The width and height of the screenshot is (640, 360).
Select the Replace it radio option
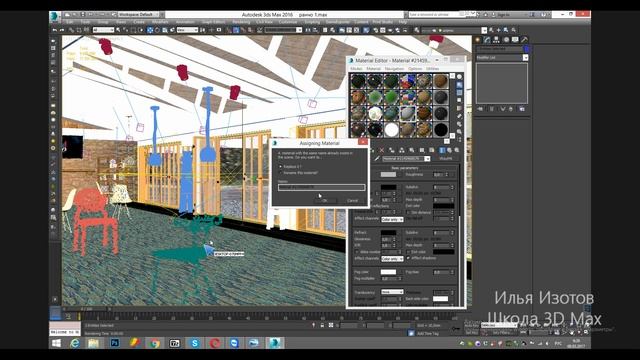pos(280,167)
